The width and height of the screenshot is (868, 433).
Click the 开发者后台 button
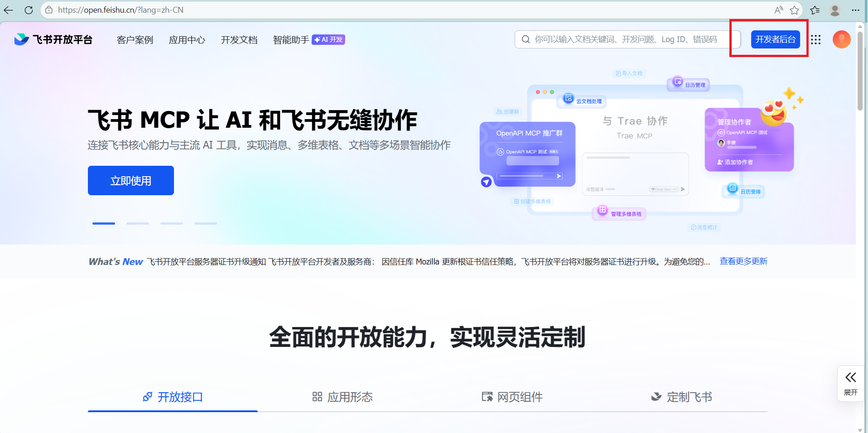[775, 39]
